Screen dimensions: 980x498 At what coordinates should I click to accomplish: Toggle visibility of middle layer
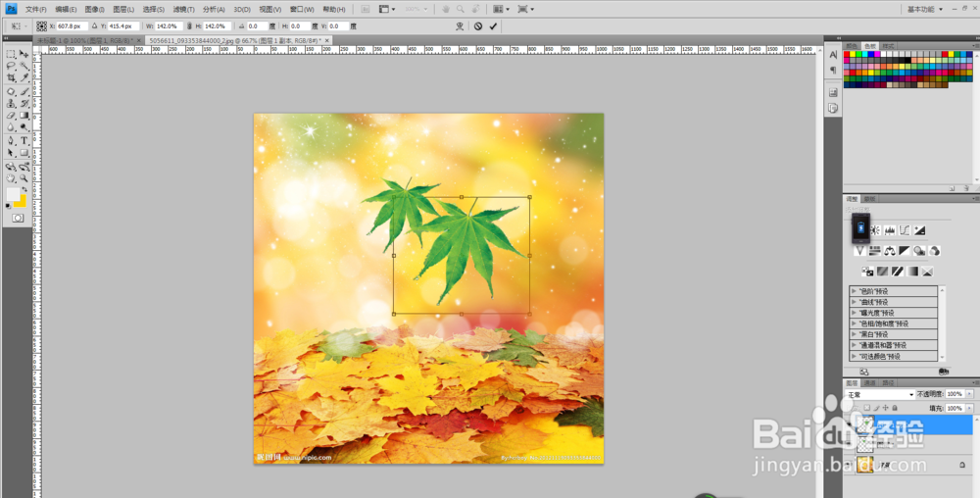pos(849,444)
